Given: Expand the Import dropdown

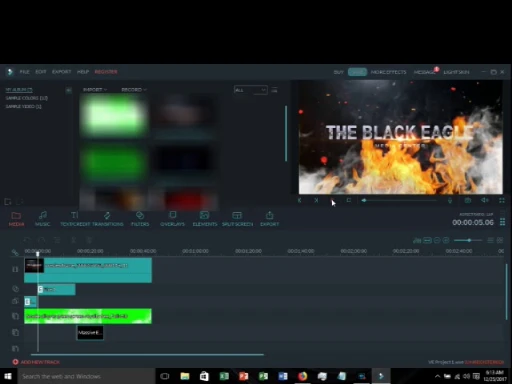Looking at the screenshot, I should (x=95, y=90).
